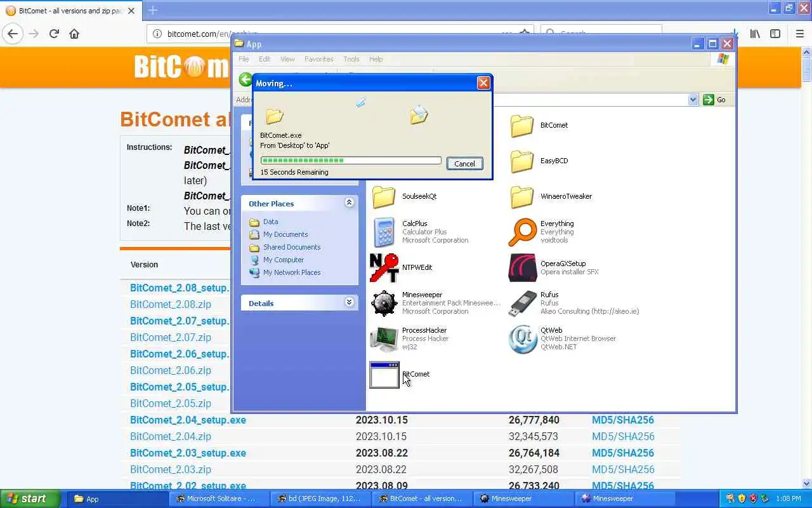Open the SoulseekQt folder icon

384,197
